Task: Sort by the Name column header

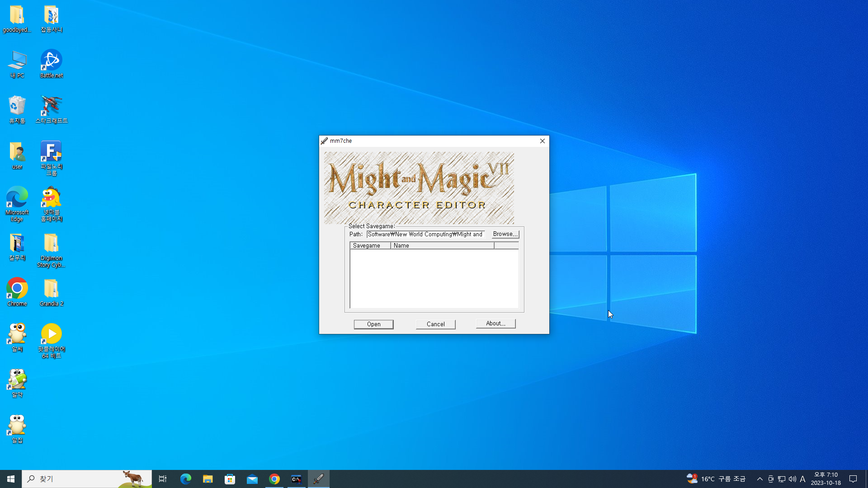Action: click(x=442, y=245)
